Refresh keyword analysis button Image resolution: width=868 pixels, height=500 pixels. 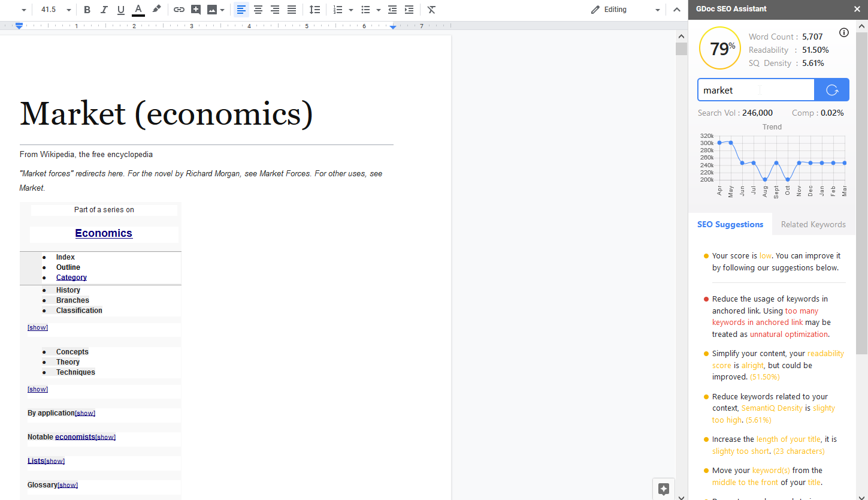coord(832,90)
